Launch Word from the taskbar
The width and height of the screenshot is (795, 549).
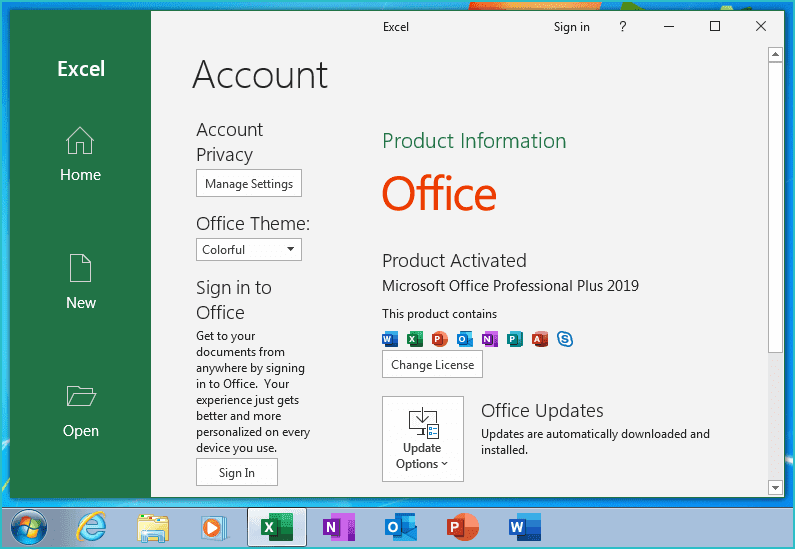click(x=525, y=527)
